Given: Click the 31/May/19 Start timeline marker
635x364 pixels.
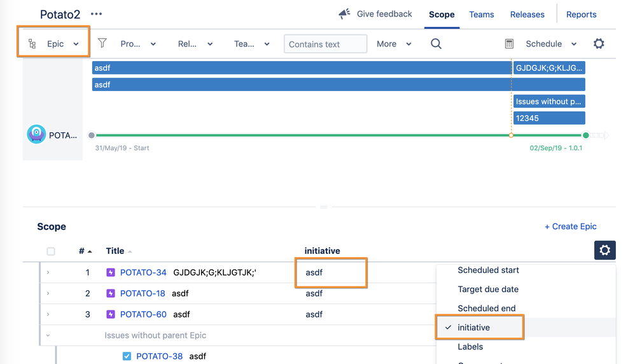Looking at the screenshot, I should click(92, 136).
